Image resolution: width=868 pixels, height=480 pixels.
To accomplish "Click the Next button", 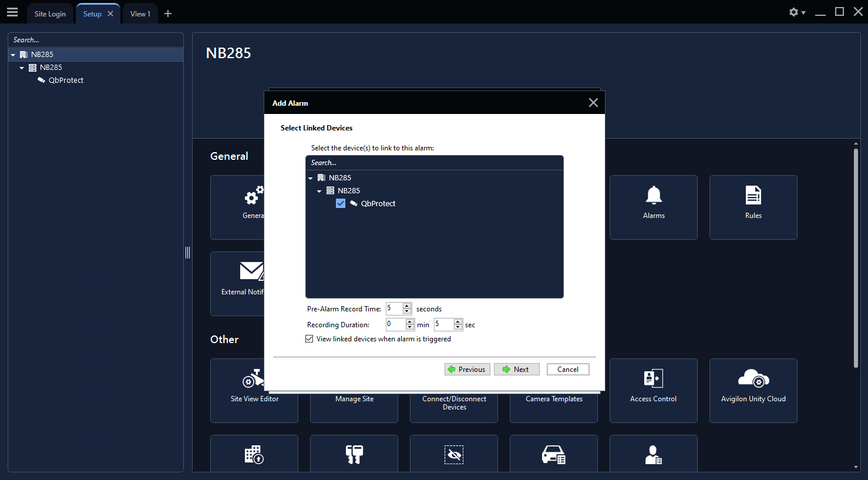I will [516, 370].
